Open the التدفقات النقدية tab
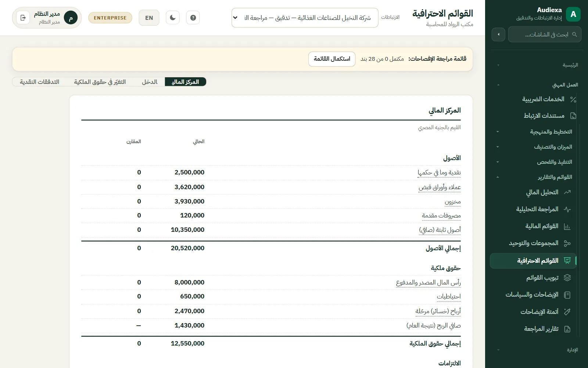Screen dimensions: 588x368 click(40, 82)
